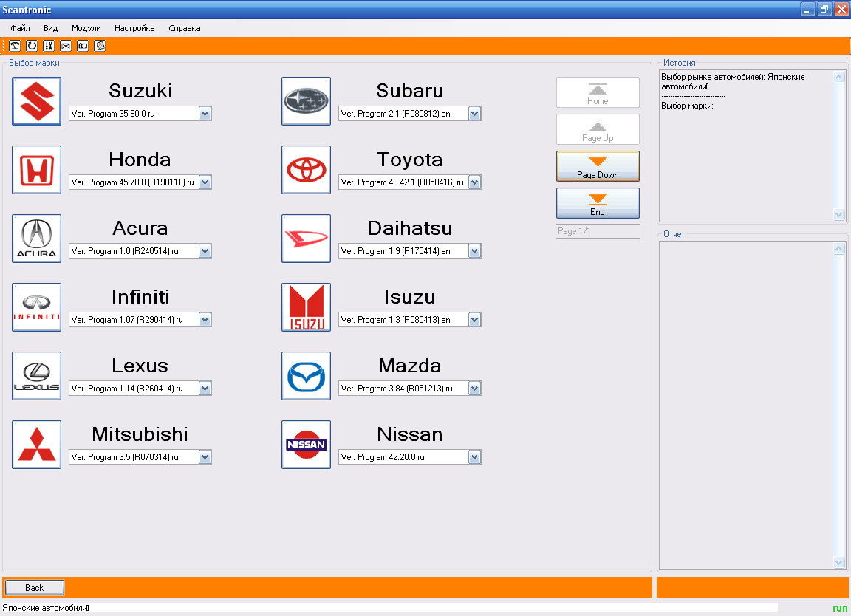Click the End navigation button
This screenshot has width=851, height=616.
tap(598, 203)
